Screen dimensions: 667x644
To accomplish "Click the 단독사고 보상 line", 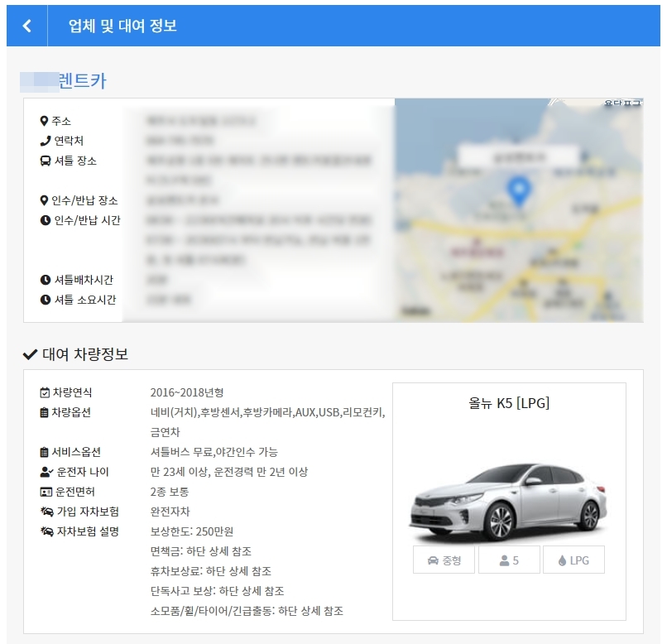I will coord(217,591).
